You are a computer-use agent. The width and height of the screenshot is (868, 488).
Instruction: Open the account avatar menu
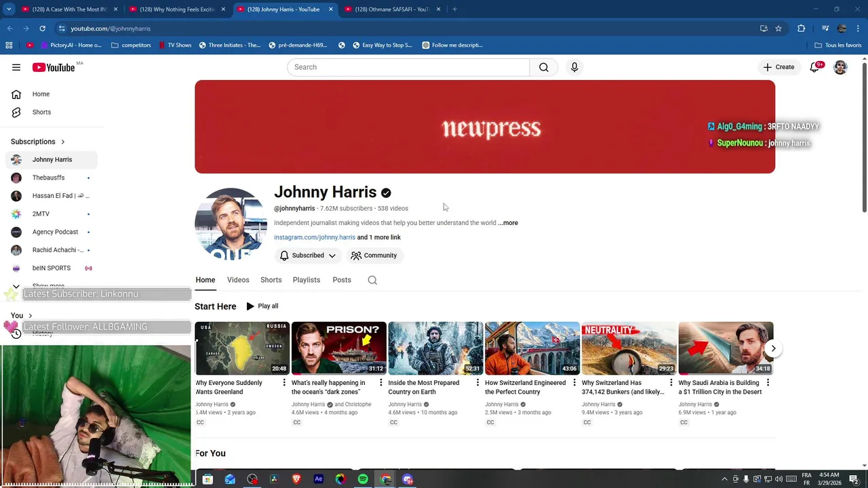pyautogui.click(x=840, y=67)
